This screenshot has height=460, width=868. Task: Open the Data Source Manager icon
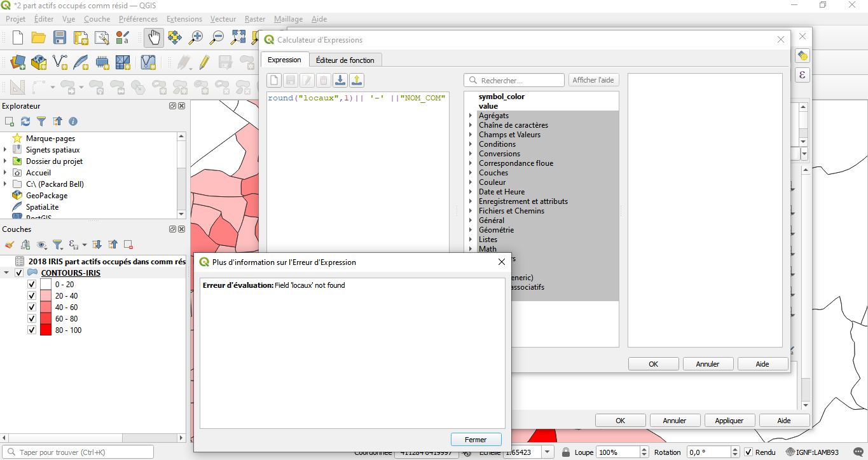pyautogui.click(x=18, y=62)
